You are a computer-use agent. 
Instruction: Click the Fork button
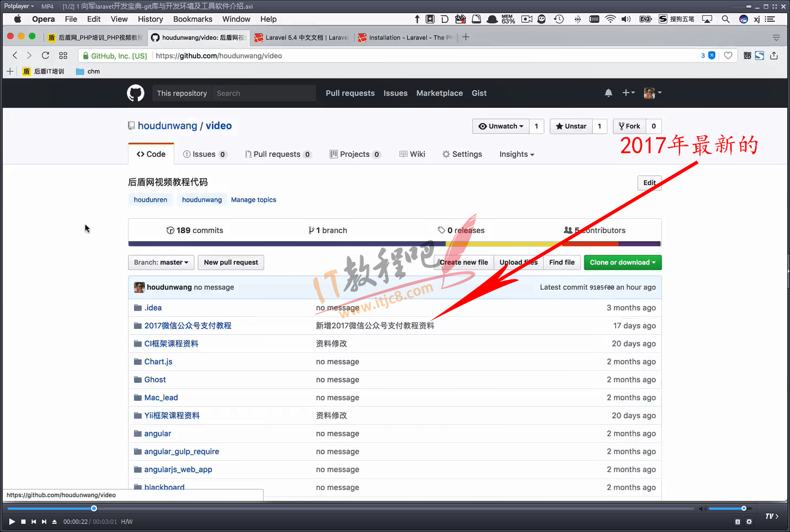[629, 126]
